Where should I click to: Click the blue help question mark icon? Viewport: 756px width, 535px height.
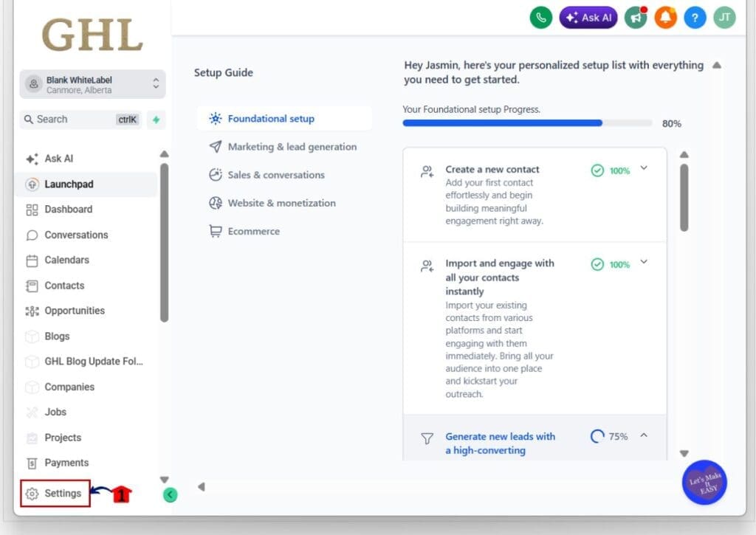695,18
